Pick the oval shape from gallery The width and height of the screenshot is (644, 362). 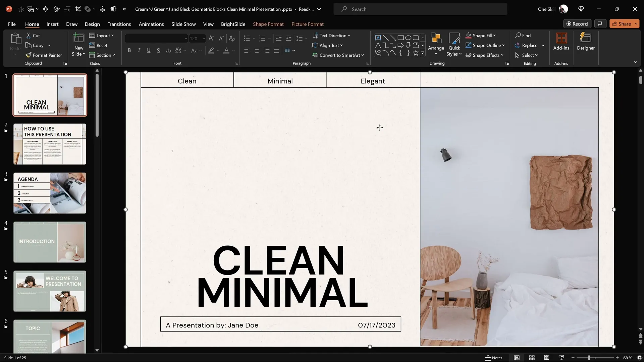tap(408, 38)
